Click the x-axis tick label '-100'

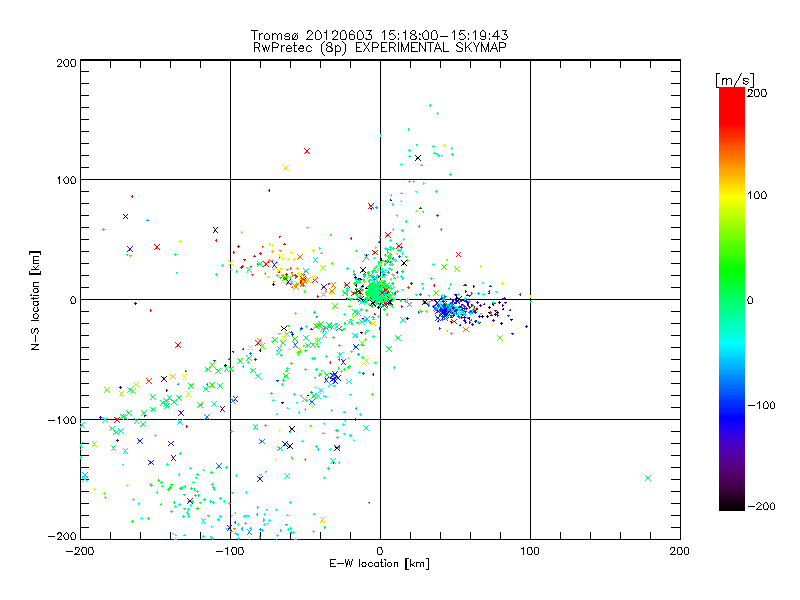(230, 551)
